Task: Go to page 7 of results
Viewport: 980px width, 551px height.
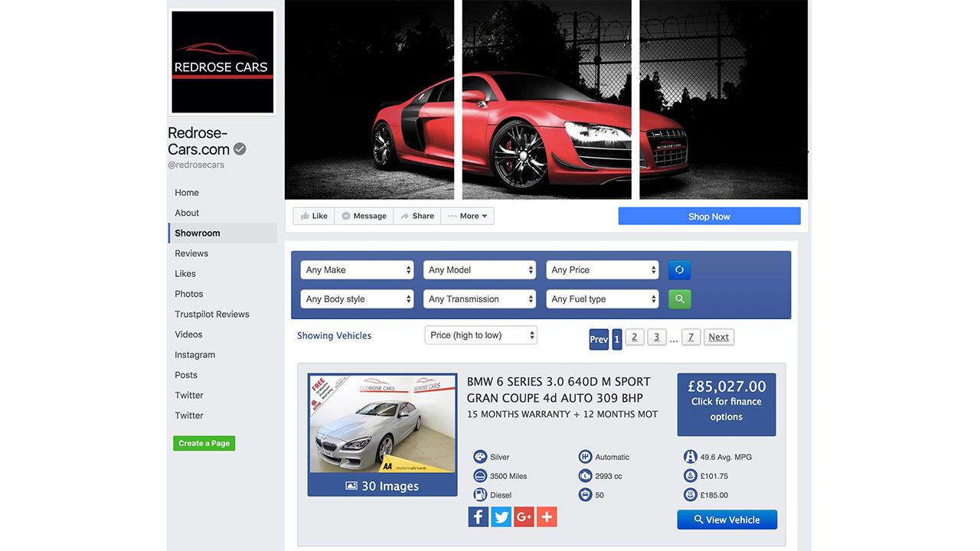Action: tap(691, 337)
